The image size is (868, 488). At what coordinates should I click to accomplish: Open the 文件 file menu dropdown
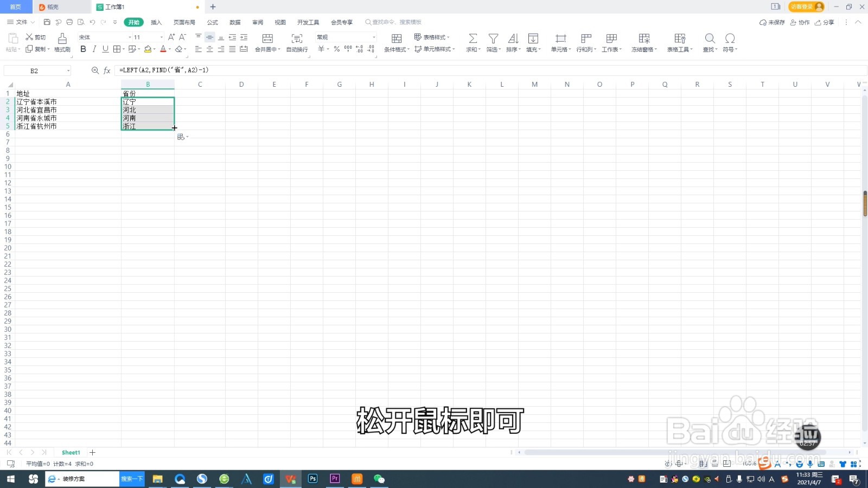coord(21,22)
